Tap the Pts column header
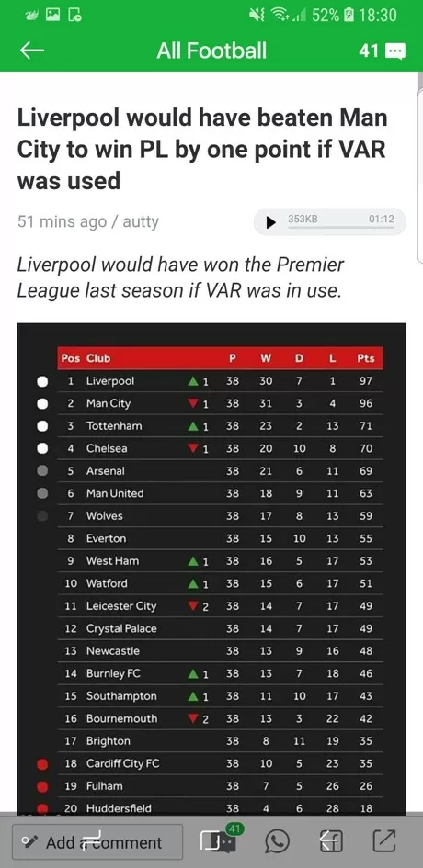The image size is (423, 868). point(365,358)
